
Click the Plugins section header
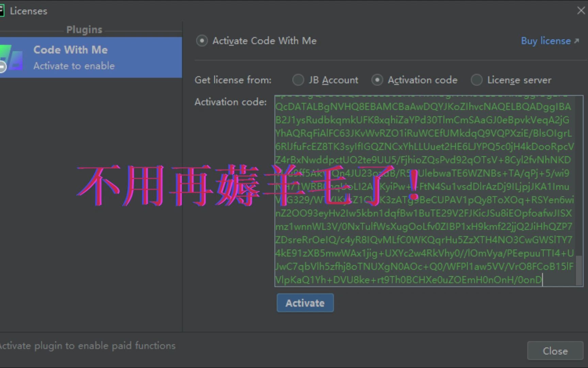84,30
